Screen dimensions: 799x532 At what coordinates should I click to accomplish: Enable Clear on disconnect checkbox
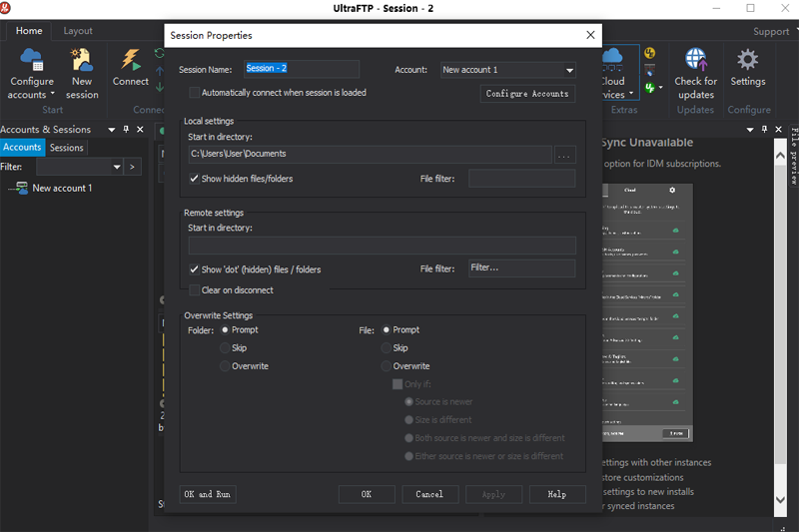coord(194,290)
